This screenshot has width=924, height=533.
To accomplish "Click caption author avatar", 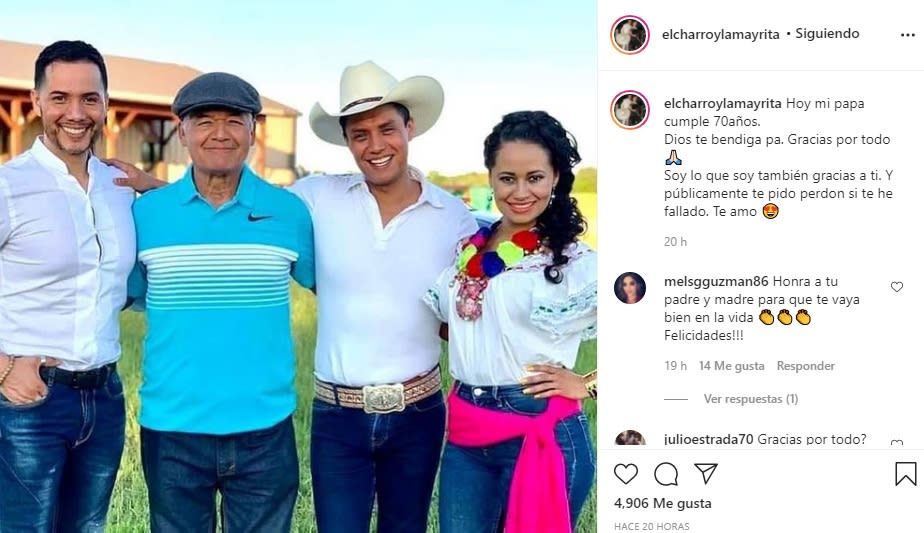I will click(x=630, y=110).
